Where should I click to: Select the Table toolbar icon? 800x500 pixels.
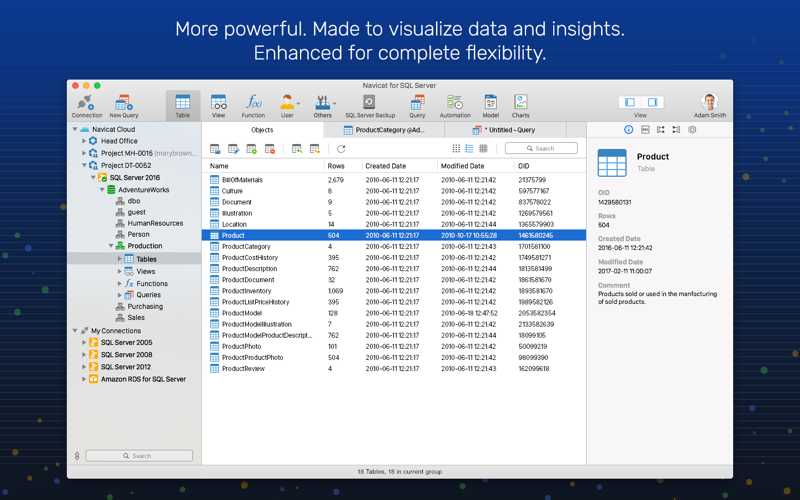tap(183, 106)
